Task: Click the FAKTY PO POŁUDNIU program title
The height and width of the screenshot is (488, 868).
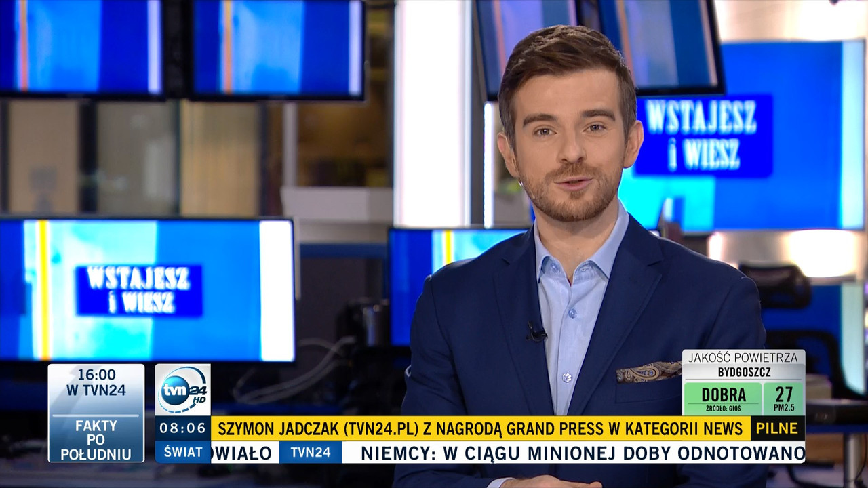Action: [96, 440]
